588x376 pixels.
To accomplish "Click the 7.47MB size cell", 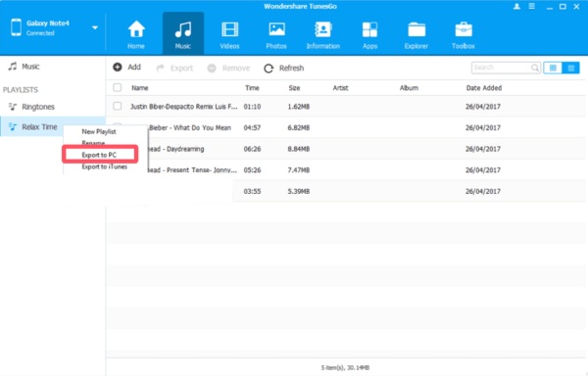I will 299,170.
